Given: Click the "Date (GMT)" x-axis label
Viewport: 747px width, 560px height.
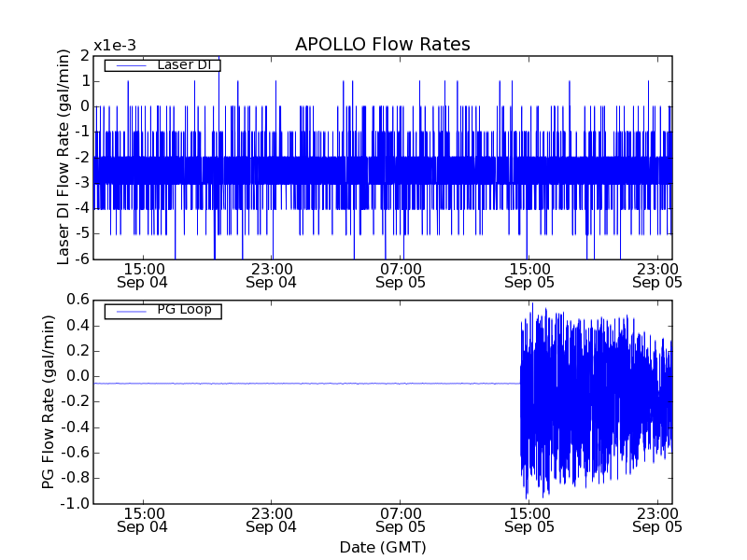Looking at the screenshot, I should (x=382, y=547).
